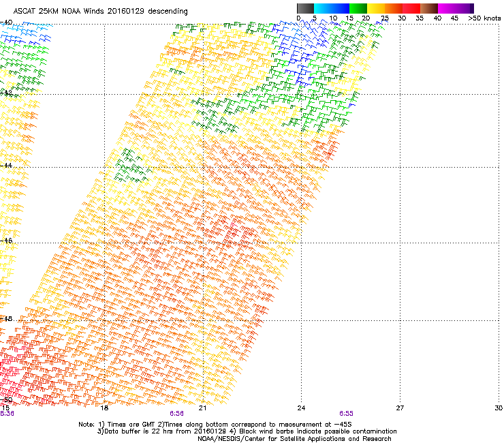The width and height of the screenshot is (504, 443).
Task: Click the magenta-purple 40-50 knots legend swatch
Action: [x=456, y=8]
